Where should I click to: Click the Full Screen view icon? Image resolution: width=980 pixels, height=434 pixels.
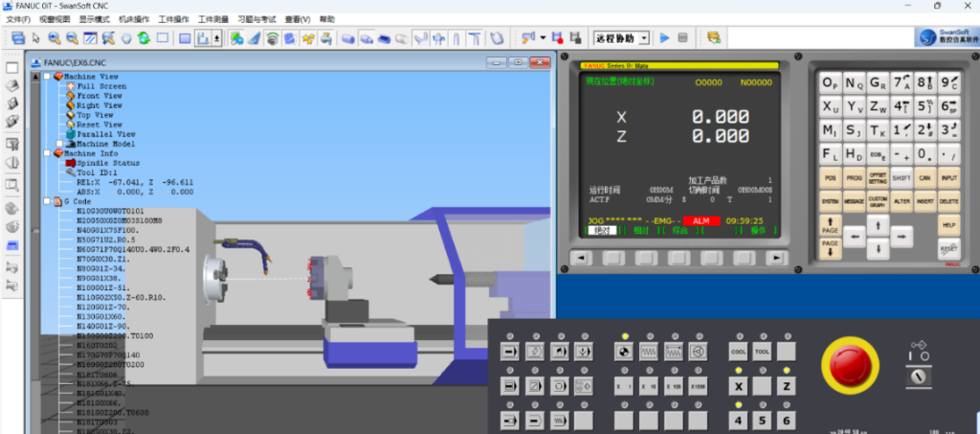pyautogui.click(x=100, y=86)
